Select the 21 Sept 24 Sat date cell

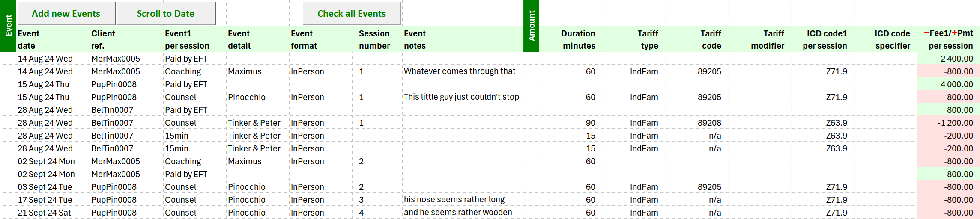[x=44, y=213]
